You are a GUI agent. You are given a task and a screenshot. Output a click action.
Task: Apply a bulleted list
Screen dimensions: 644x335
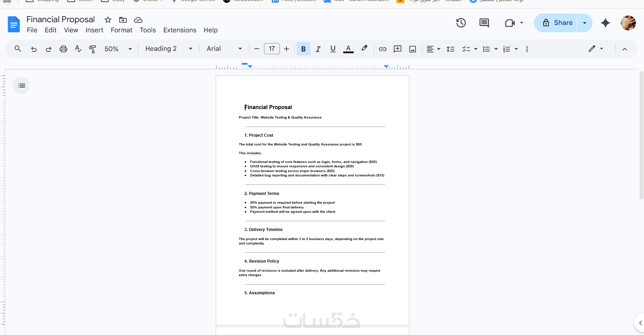click(x=486, y=49)
